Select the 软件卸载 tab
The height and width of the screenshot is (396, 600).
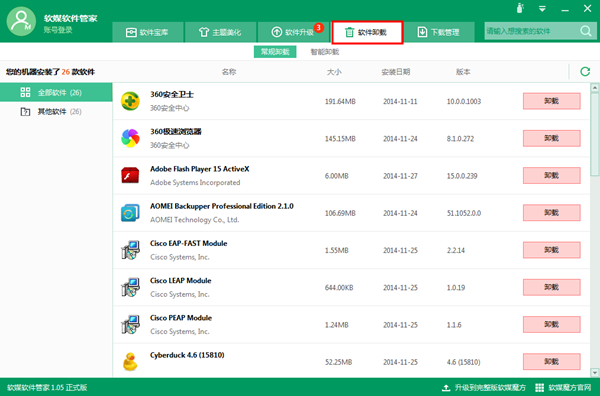tap(367, 32)
